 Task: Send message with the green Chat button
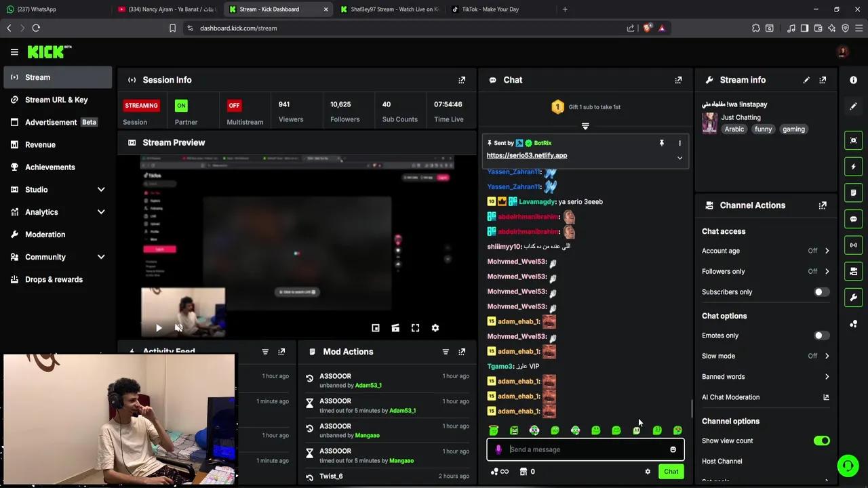tap(671, 472)
